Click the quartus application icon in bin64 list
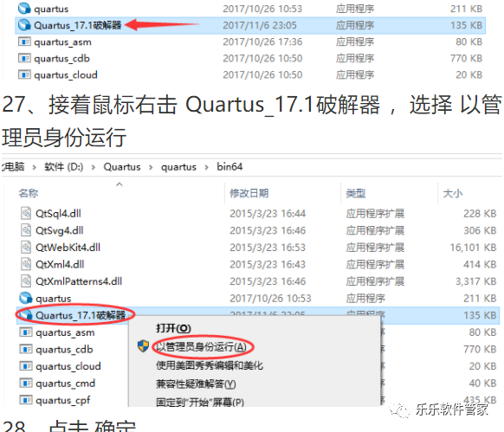Viewport: 504px width, 432px height. tap(26, 299)
